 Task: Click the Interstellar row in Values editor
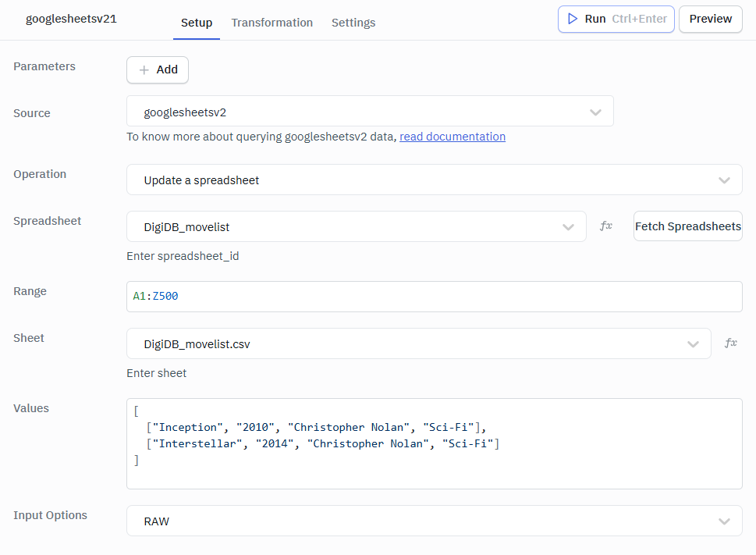[321, 443]
